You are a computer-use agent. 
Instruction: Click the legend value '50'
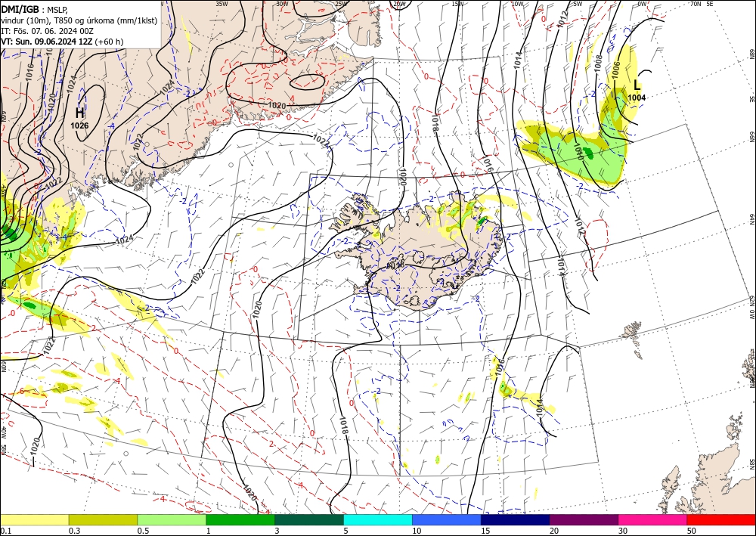tap(692, 531)
